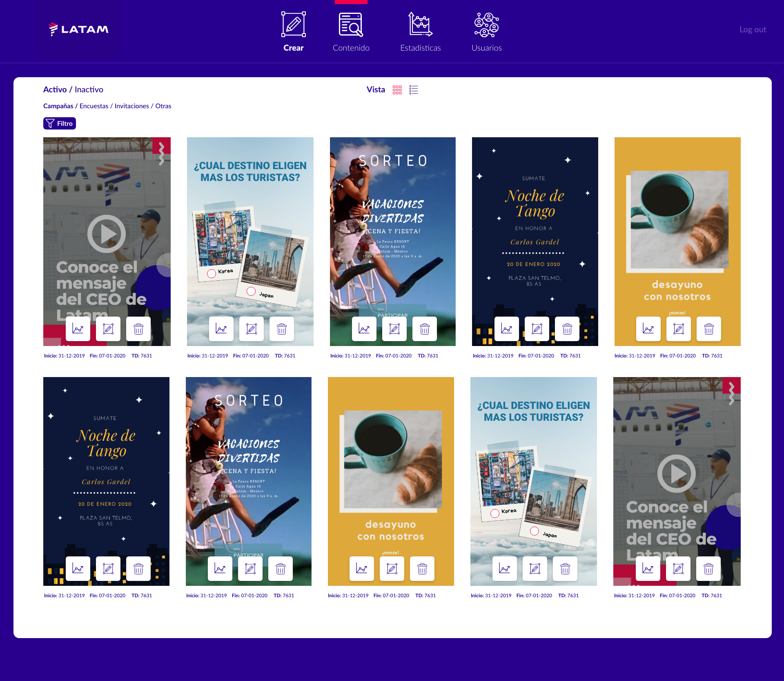Expand chevron on first CEO video card
The width and height of the screenshot is (784, 681).
click(x=162, y=154)
